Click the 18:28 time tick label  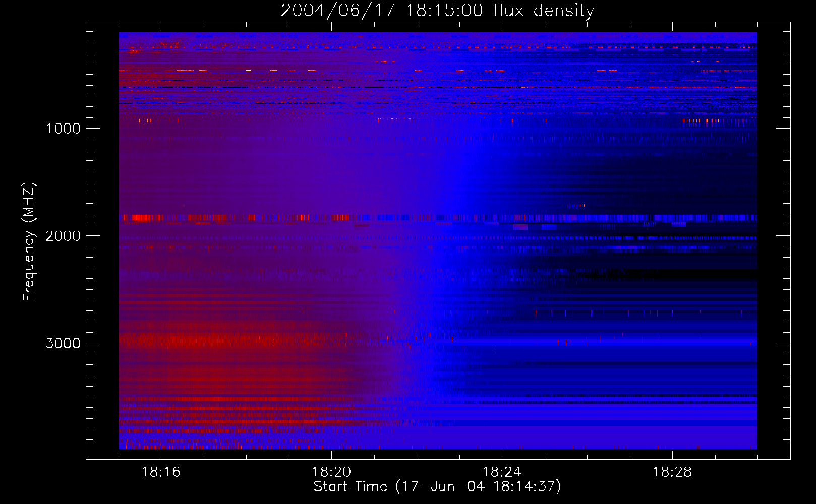[672, 472]
